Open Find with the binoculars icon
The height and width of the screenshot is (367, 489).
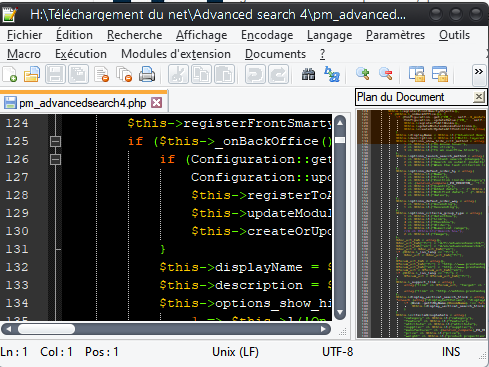[309, 74]
